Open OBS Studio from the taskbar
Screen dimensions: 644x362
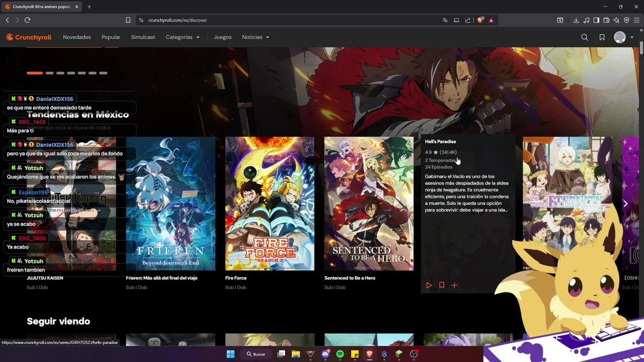coord(414,354)
